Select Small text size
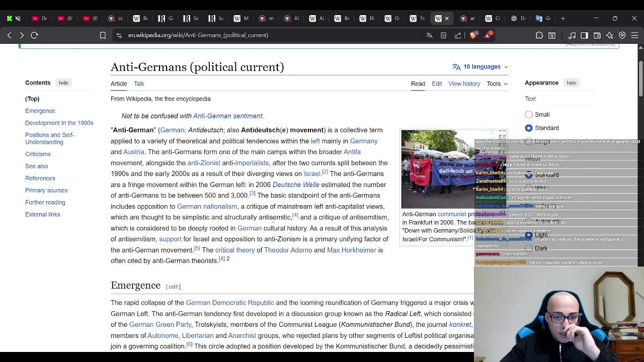The height and width of the screenshot is (362, 644). point(528,115)
